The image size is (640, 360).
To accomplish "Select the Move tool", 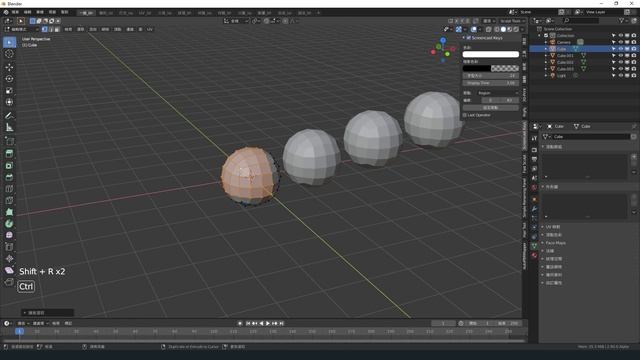I will [x=9, y=67].
